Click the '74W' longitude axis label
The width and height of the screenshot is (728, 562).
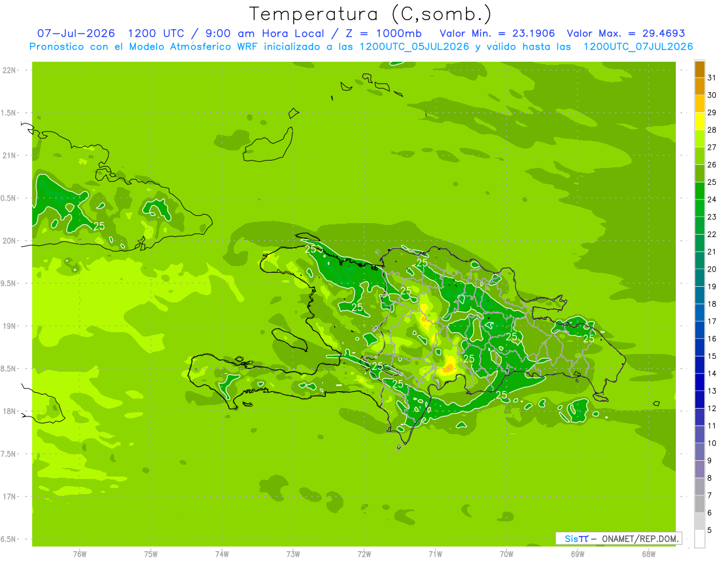click(x=221, y=554)
